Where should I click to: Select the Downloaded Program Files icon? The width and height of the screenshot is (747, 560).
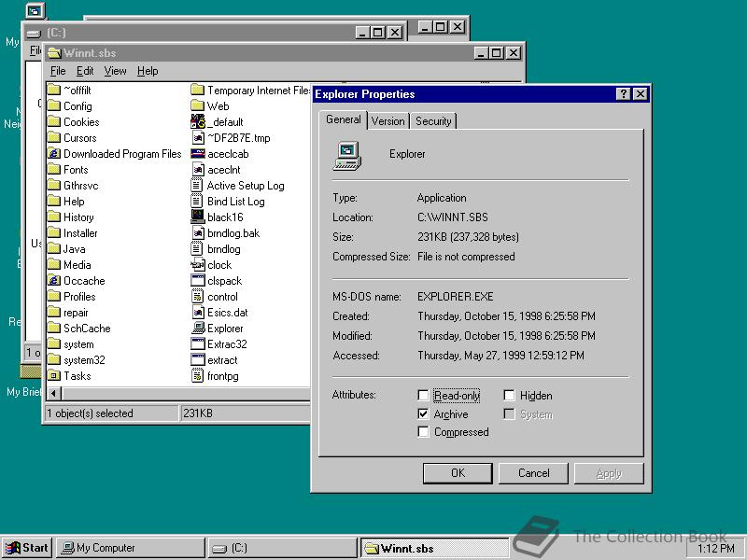pos(54,153)
